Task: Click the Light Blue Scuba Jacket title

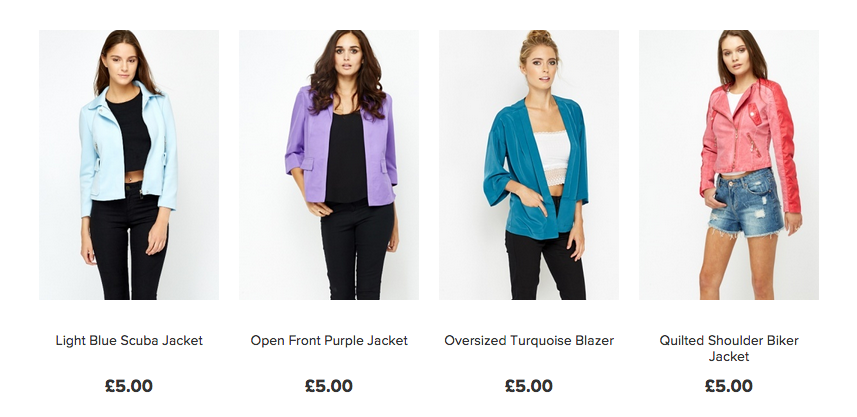Action: pos(129,340)
